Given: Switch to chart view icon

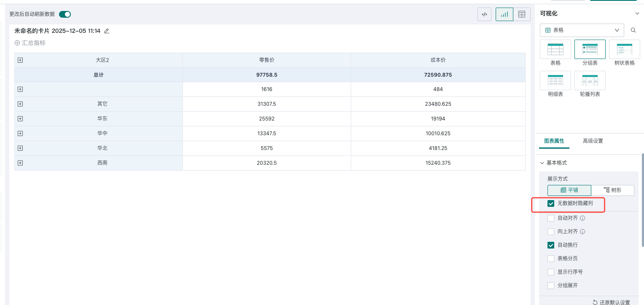Looking at the screenshot, I should coord(504,14).
